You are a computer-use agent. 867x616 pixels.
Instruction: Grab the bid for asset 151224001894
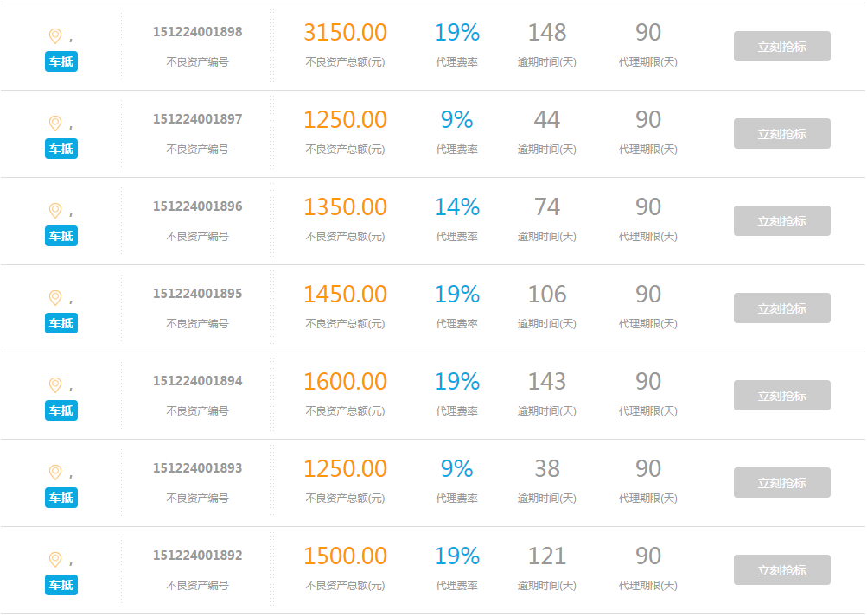click(x=781, y=396)
